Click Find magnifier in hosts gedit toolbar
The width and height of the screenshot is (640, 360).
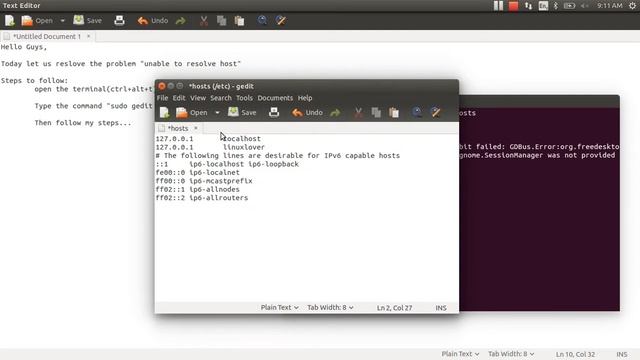[x=417, y=112]
